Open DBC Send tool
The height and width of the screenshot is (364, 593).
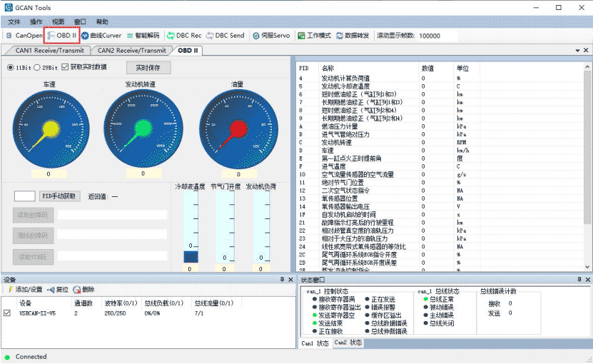(x=225, y=35)
